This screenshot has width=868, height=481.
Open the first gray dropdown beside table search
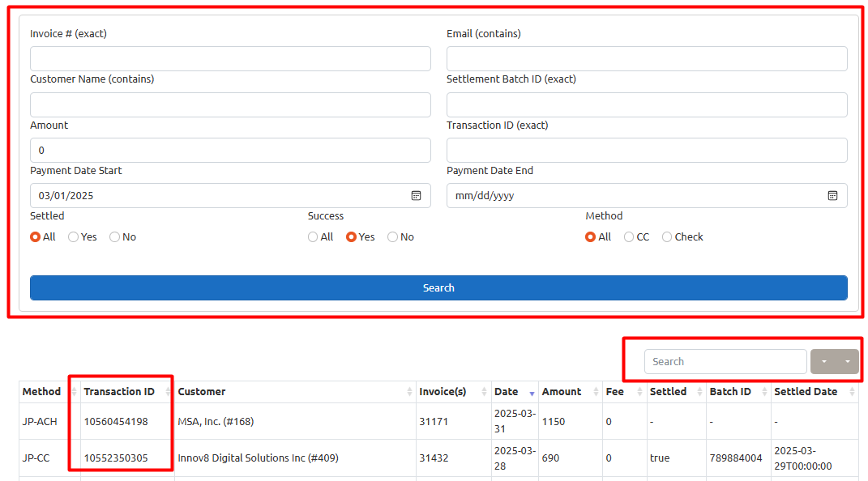[823, 362]
